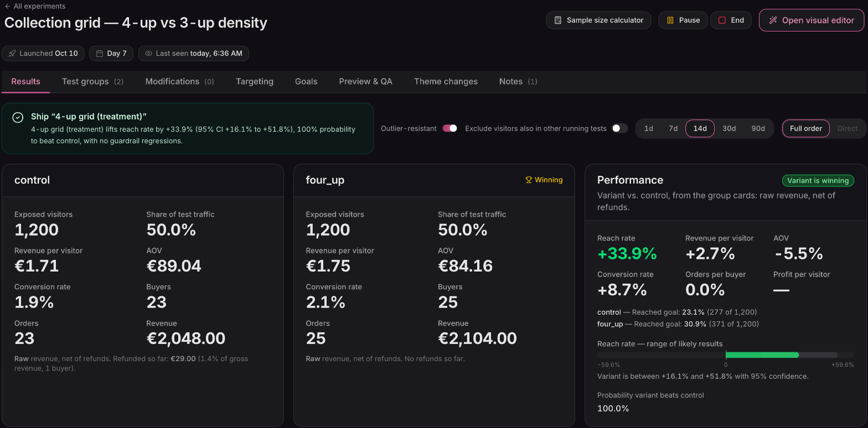The width and height of the screenshot is (868, 428).
Task: Click the +33.9% reach rate value
Action: [627, 253]
